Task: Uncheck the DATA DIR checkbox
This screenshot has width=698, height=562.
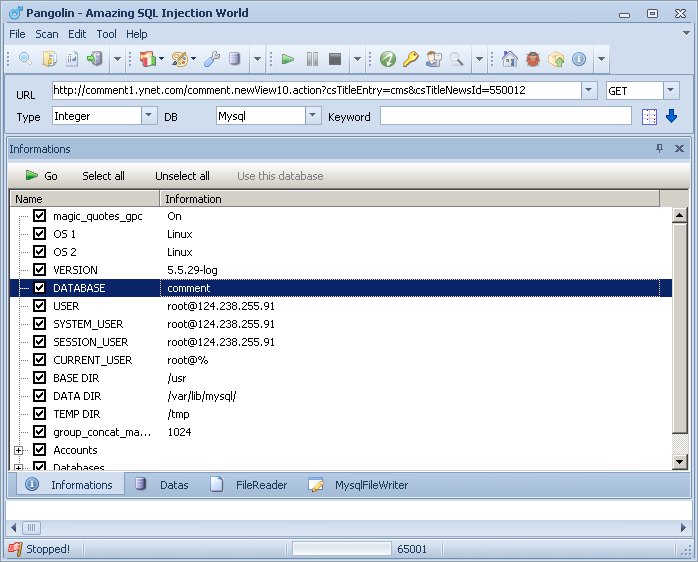Action: tap(40, 396)
